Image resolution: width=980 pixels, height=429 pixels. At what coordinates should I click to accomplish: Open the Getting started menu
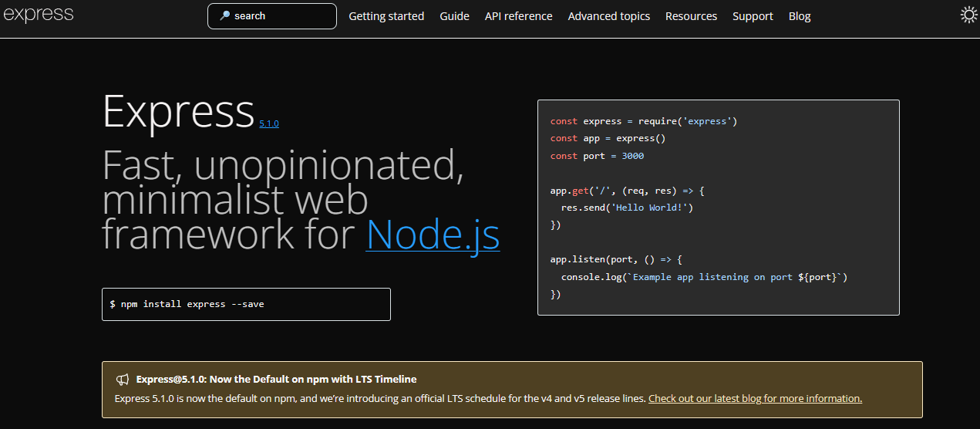coord(386,16)
